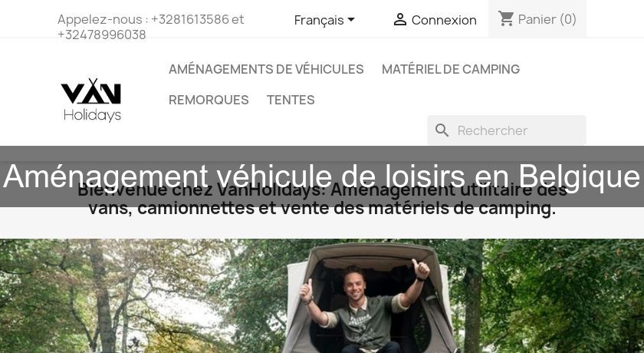Open Aménagements de véhicules menu
Screen dimensions: 644x353
pos(266,69)
